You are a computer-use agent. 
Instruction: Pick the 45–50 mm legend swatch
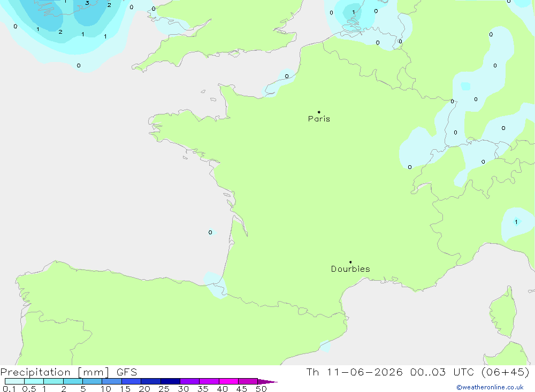point(248,381)
